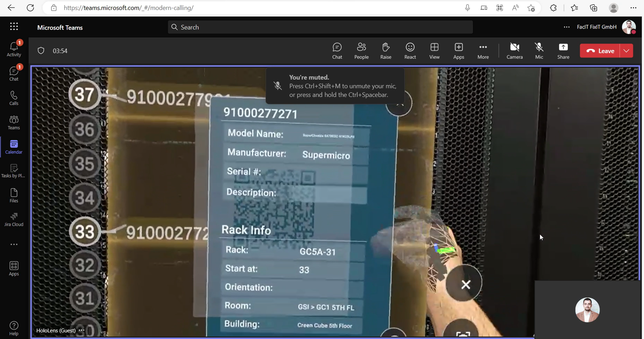This screenshot has height=339, width=644.
Task: Leave the meeting
Action: click(x=600, y=51)
